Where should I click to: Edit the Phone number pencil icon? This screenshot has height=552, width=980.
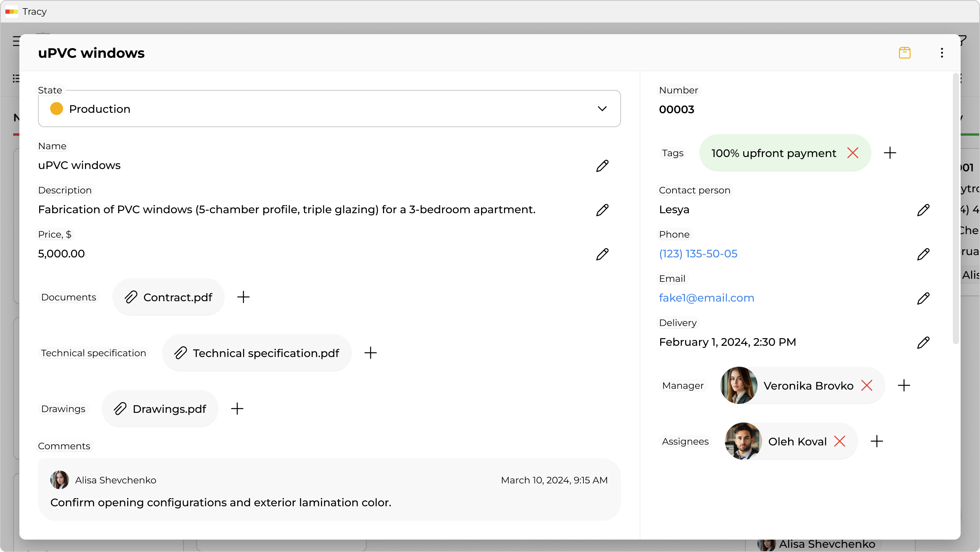coord(923,254)
